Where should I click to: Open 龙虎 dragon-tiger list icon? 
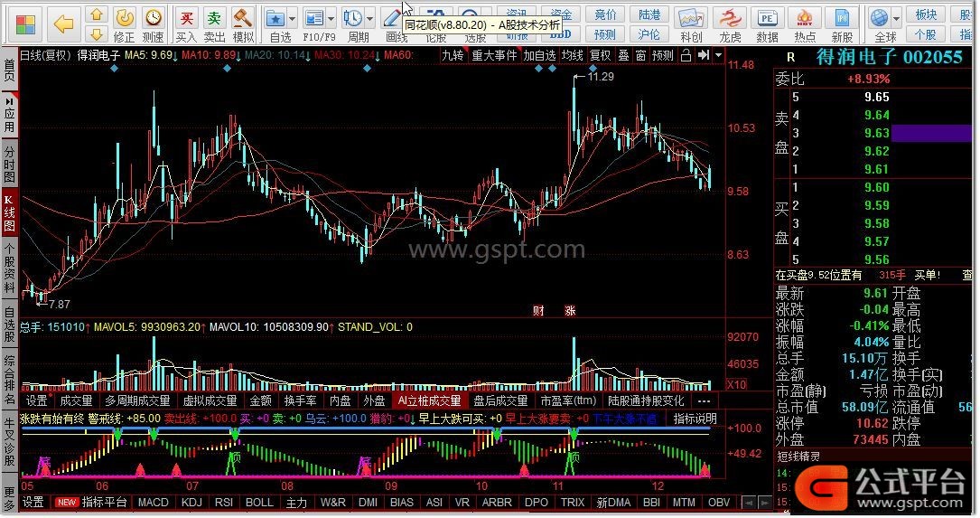tap(730, 25)
